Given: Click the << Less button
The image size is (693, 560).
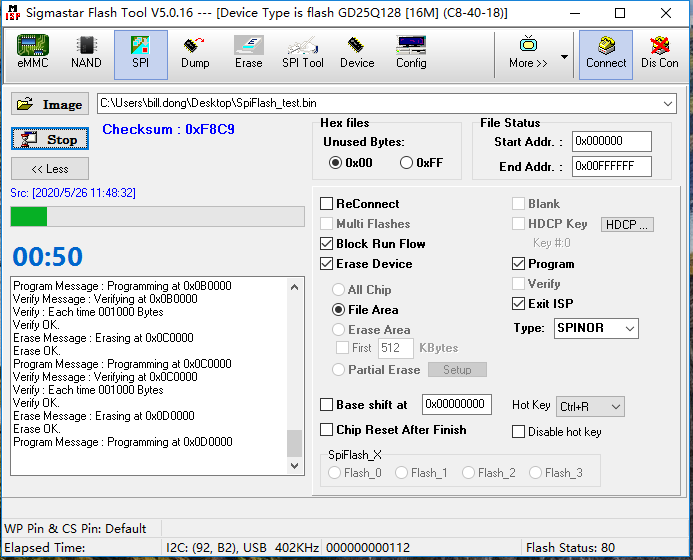Looking at the screenshot, I should coord(50,169).
